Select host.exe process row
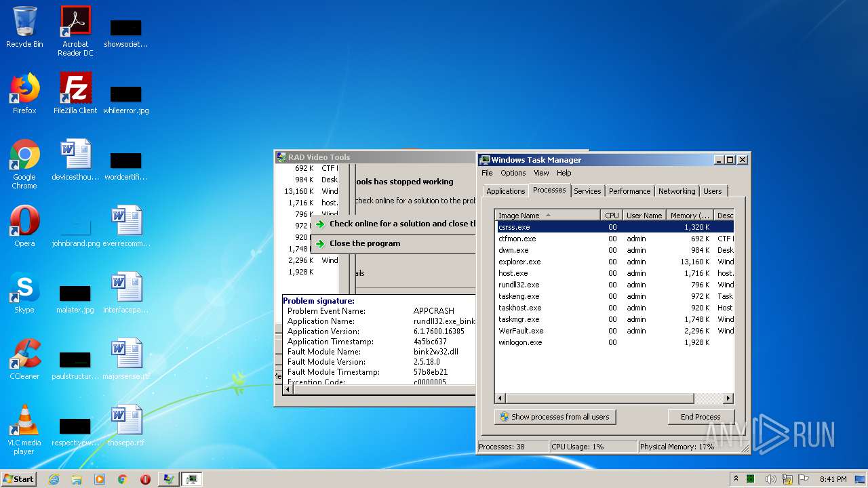Image resolution: width=868 pixels, height=488 pixels. 614,273
